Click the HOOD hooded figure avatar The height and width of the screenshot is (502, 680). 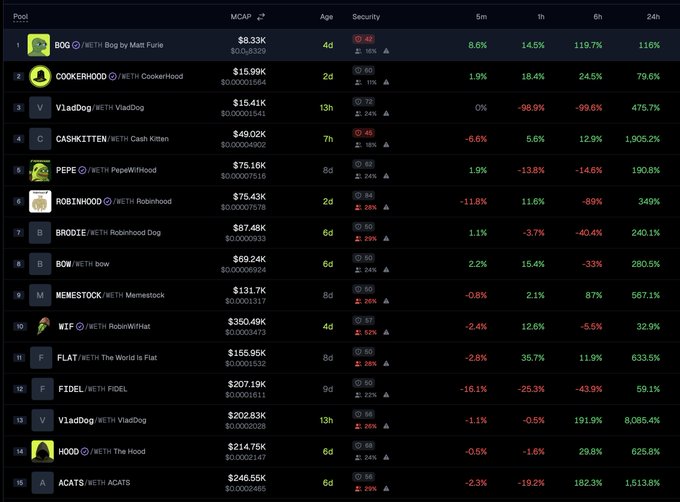(x=42, y=451)
